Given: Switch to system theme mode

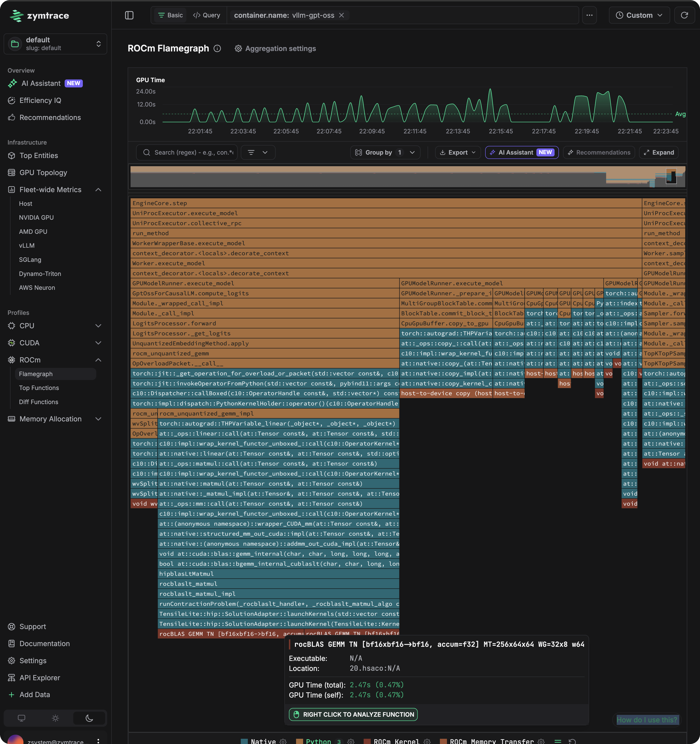Looking at the screenshot, I should (x=22, y=718).
